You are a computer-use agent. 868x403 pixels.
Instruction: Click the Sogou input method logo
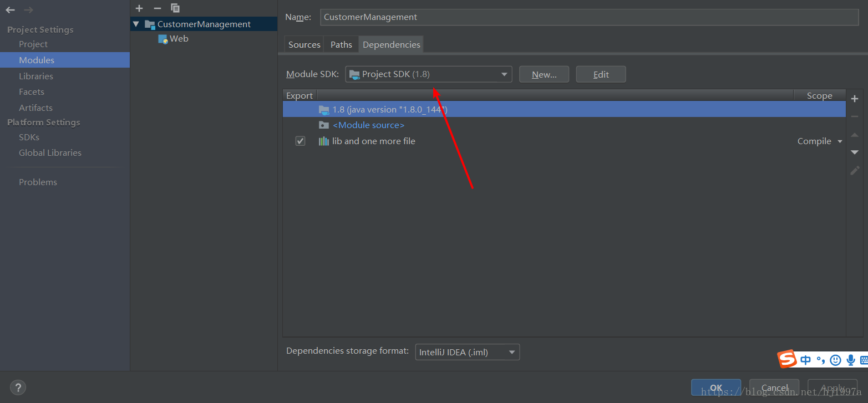pyautogui.click(x=787, y=359)
